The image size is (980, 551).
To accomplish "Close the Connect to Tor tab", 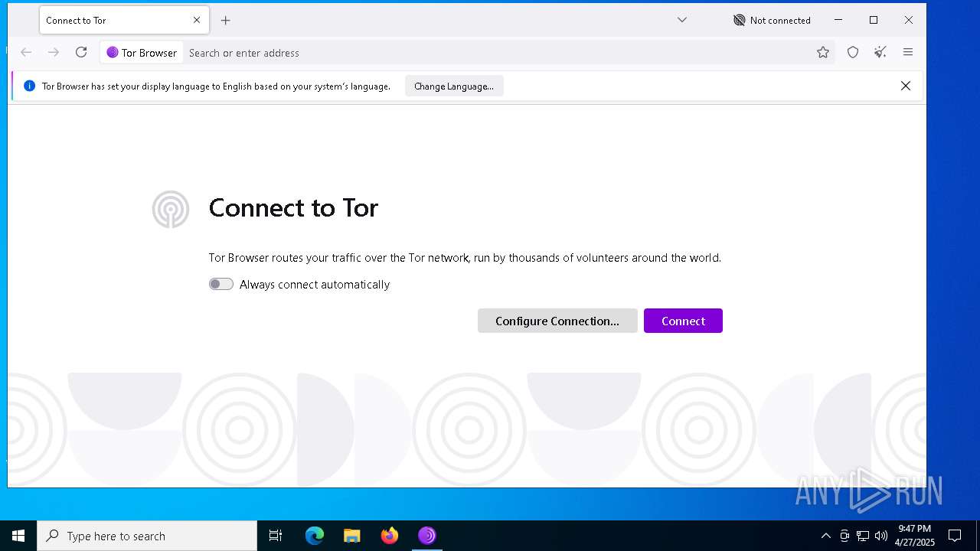I will [197, 21].
